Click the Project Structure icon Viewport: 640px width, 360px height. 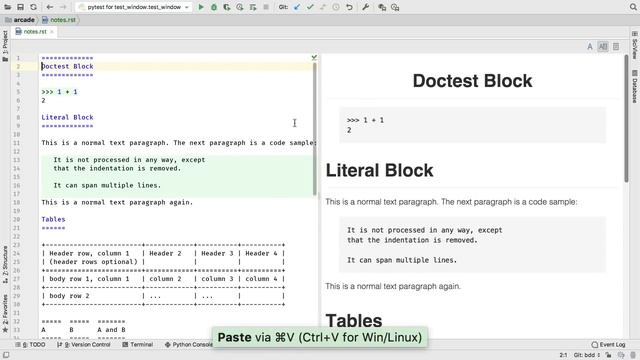[382, 7]
